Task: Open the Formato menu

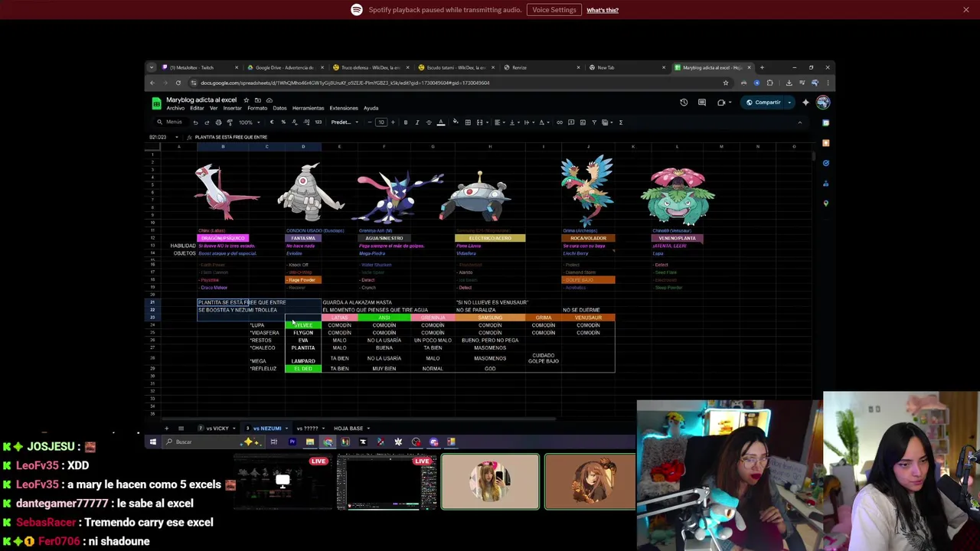Action: click(x=257, y=109)
